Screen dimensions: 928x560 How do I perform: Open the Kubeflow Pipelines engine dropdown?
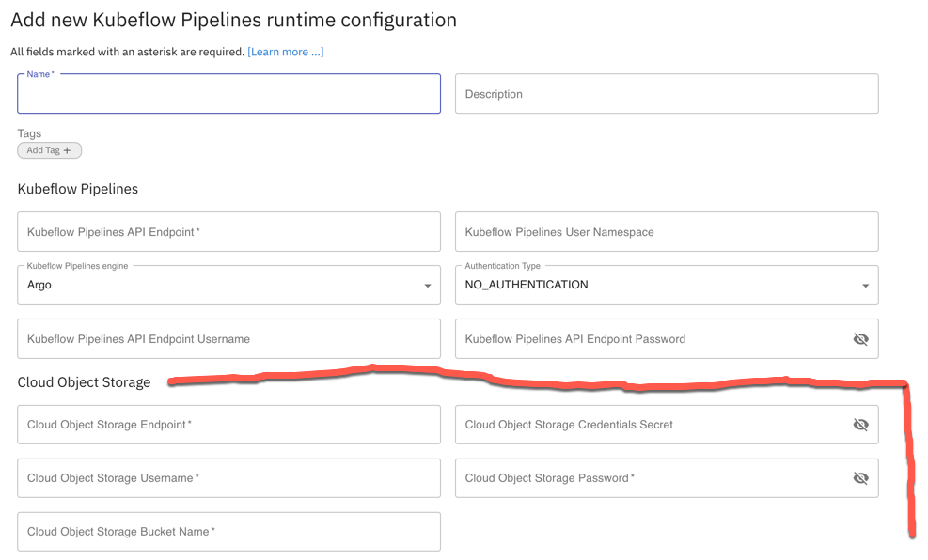[x=228, y=285]
